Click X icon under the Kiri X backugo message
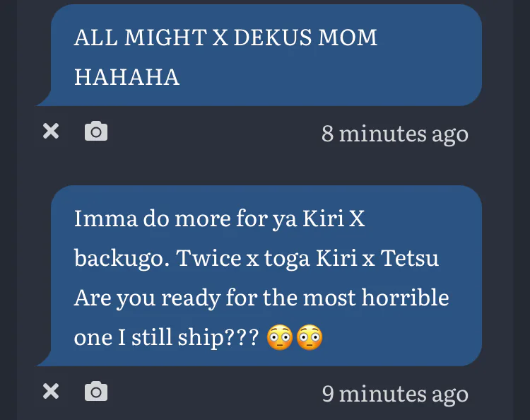 [51, 391]
